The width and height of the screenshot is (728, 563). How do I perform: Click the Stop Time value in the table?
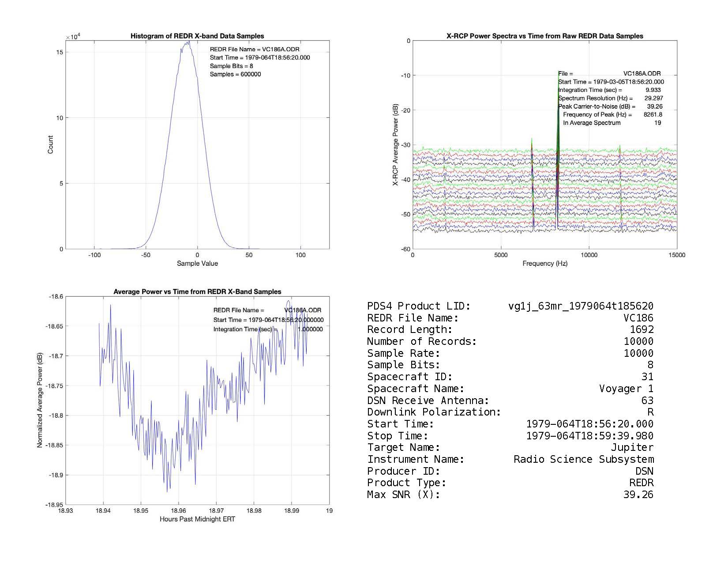(x=589, y=436)
